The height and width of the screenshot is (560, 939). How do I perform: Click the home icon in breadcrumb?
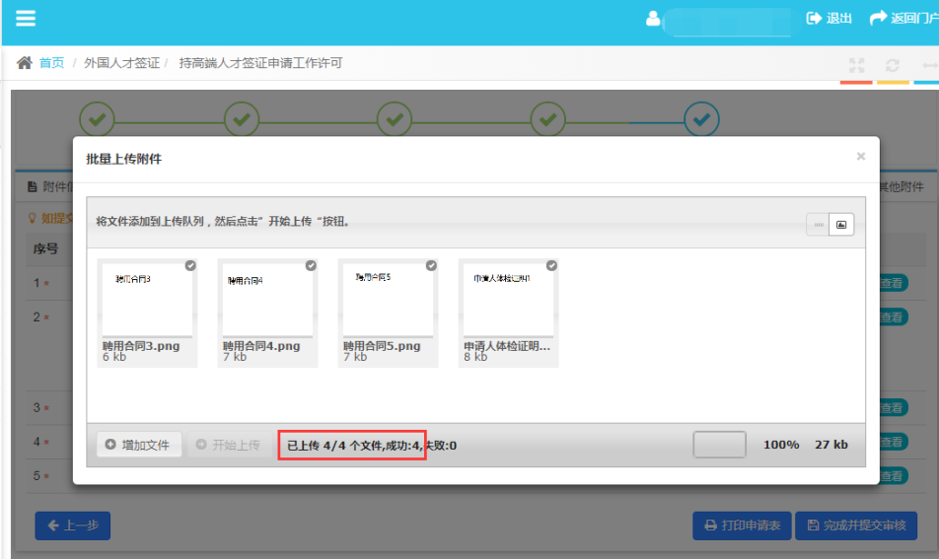coord(25,63)
